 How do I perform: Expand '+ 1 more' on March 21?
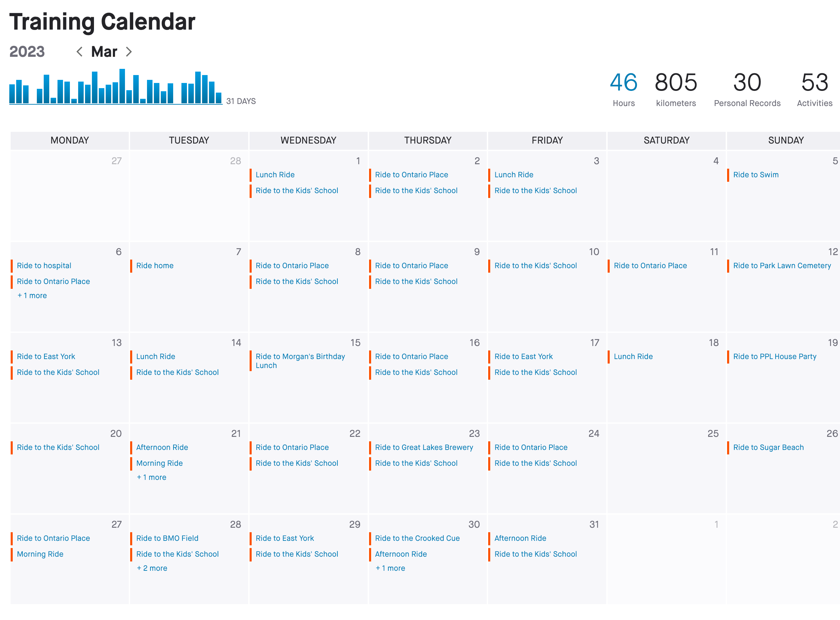(151, 477)
